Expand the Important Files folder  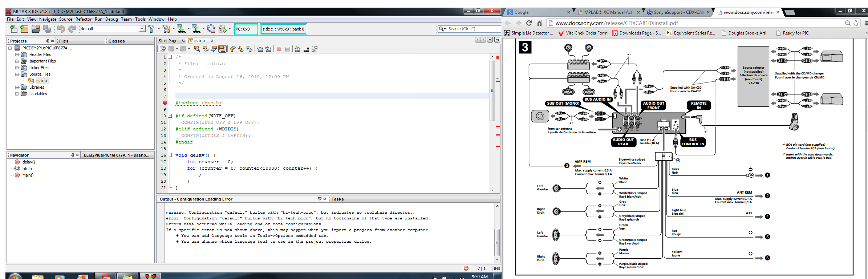[17, 61]
